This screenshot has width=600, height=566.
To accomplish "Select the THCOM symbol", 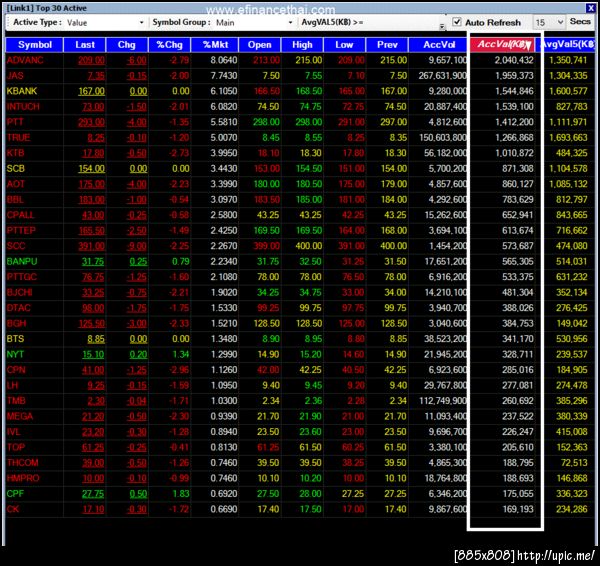I will click(23, 463).
